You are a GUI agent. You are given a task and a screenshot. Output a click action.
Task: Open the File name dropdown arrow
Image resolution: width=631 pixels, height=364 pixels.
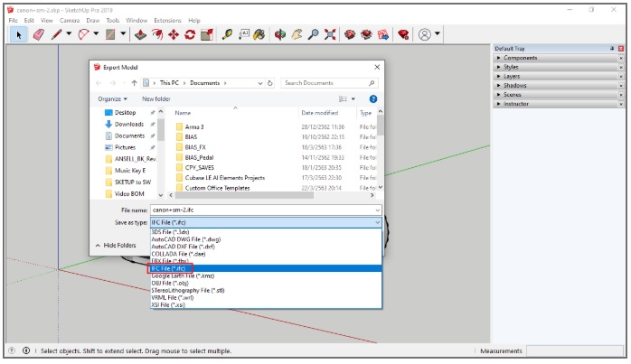[378, 210]
